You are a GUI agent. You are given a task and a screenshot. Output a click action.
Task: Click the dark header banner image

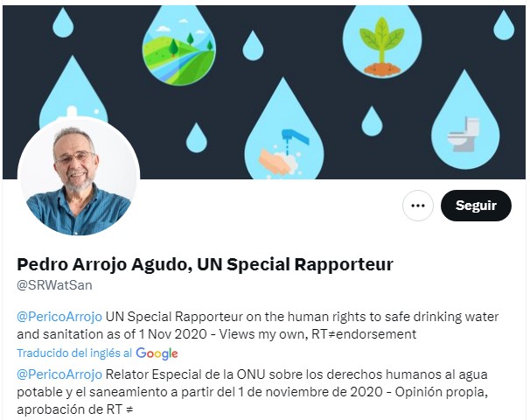coord(264,93)
